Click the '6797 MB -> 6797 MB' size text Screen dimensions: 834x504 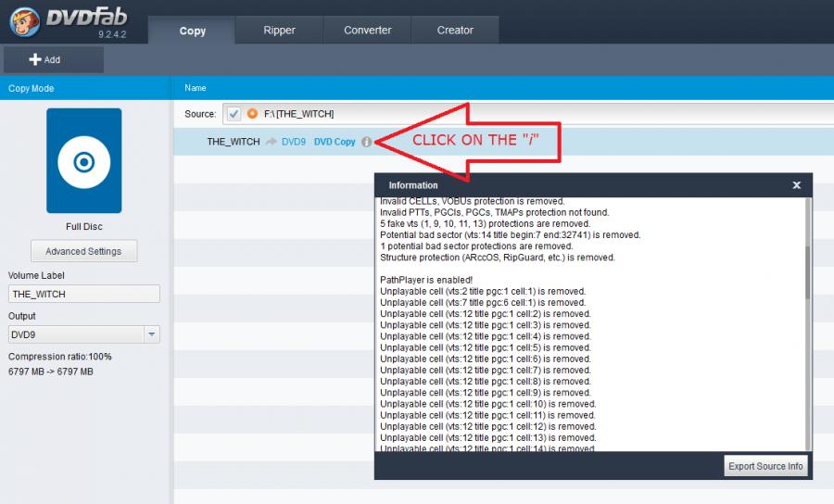(51, 372)
